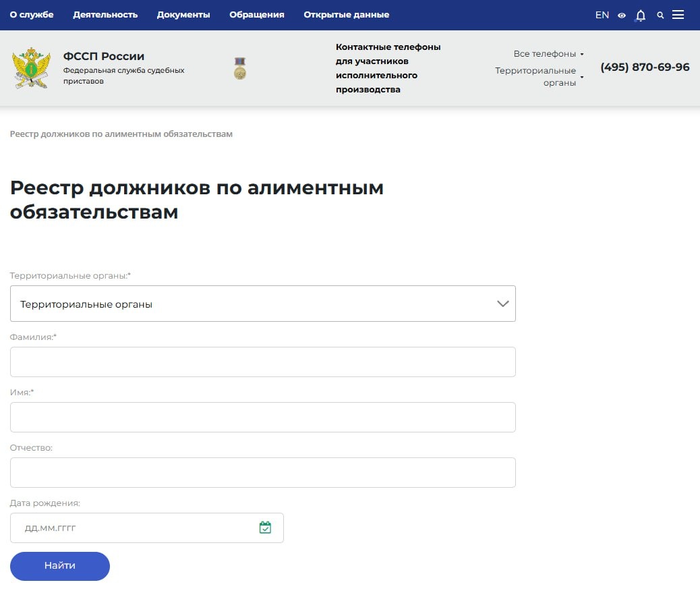Focus the Фамилия input field
700x593 pixels.
click(263, 362)
